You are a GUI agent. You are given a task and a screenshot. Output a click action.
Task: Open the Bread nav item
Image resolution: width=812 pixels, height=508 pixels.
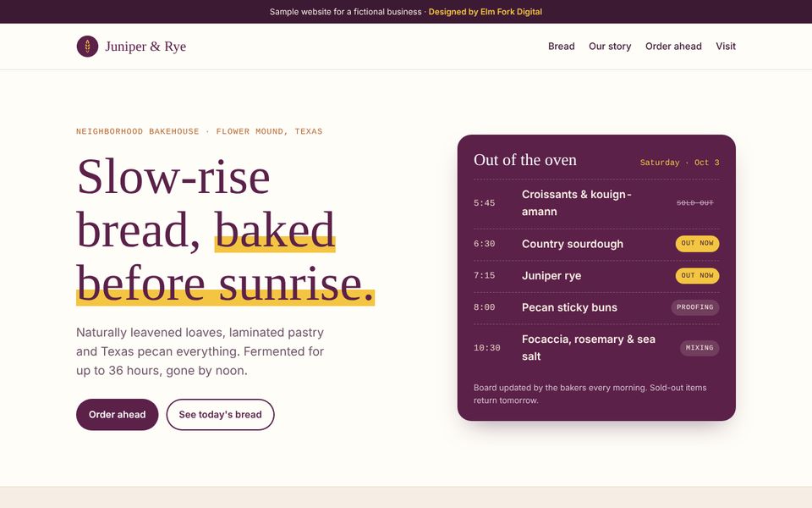[x=562, y=46]
